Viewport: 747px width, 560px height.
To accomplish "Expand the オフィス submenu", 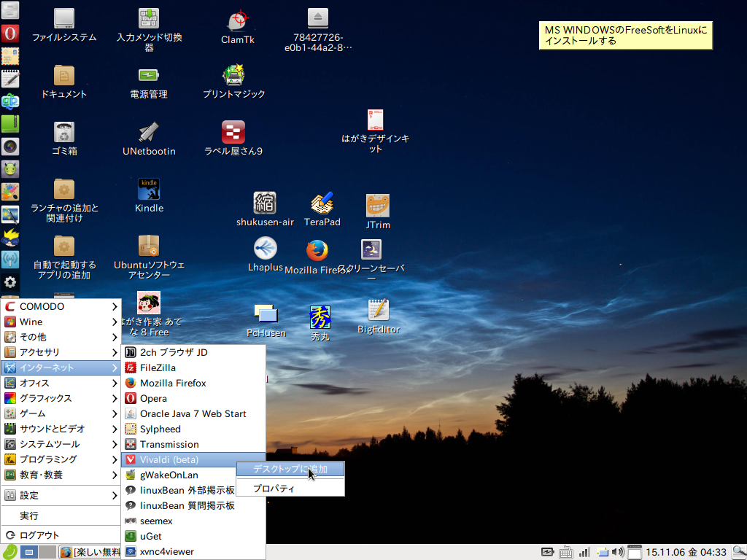I will pos(61,383).
